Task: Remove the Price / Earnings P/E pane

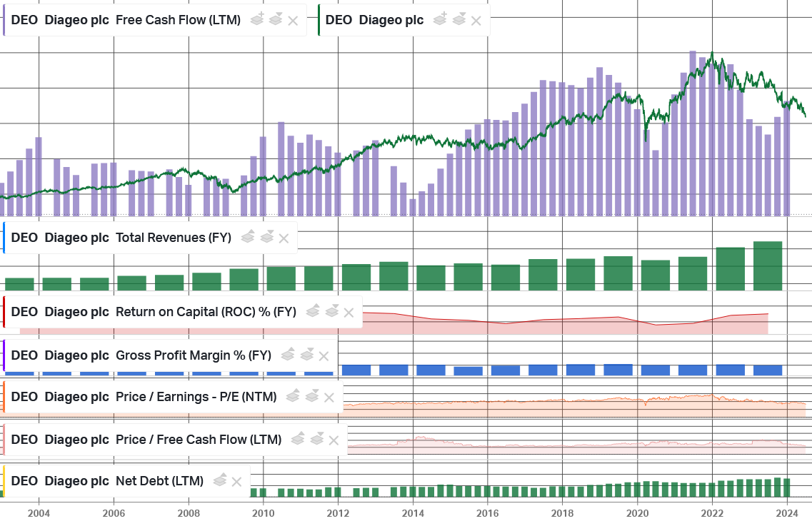Action: (329, 398)
